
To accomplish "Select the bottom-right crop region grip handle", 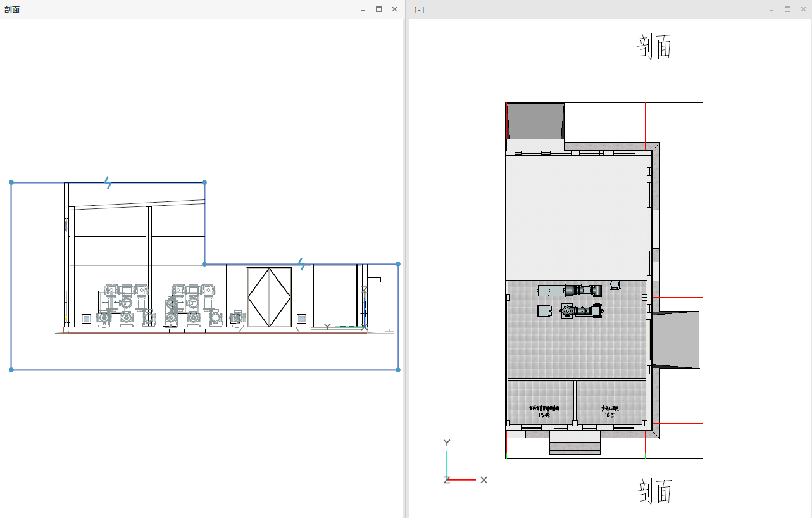I will (398, 370).
